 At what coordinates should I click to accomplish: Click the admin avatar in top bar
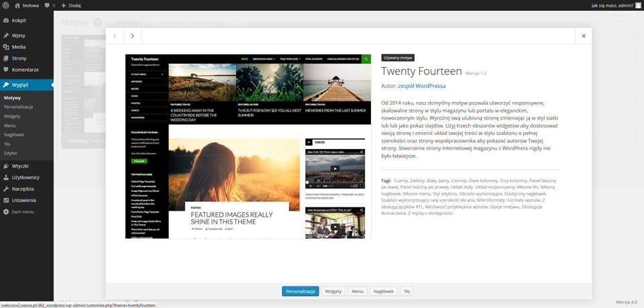[638, 6]
